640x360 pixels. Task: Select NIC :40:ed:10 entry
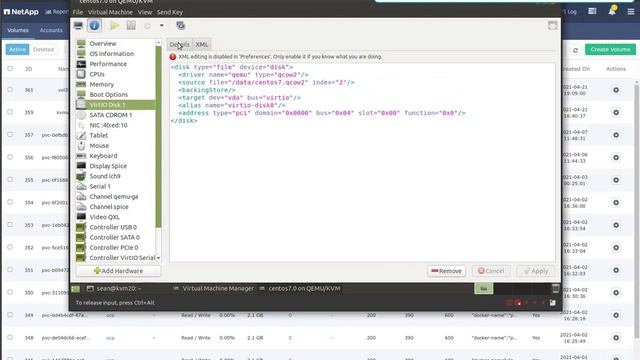tap(115, 125)
